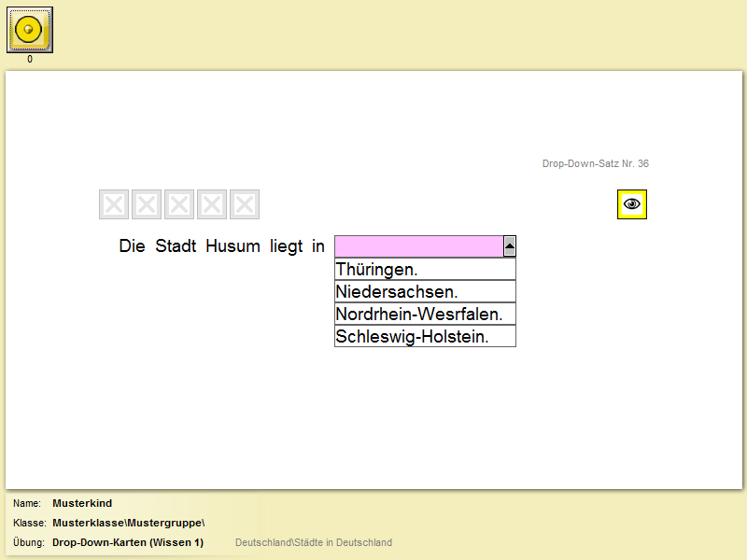Image resolution: width=747 pixels, height=560 pixels.
Task: Select 'Thüringen.' from the list
Action: tap(425, 269)
